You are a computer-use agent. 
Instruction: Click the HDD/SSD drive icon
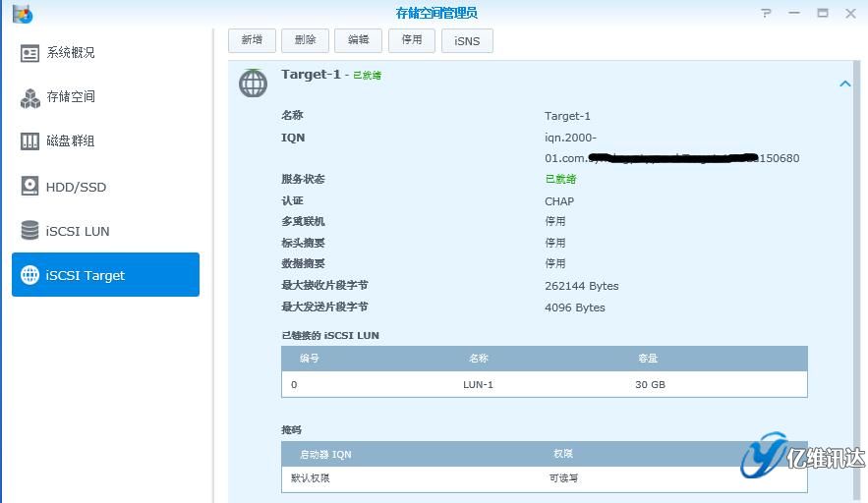coord(29,187)
